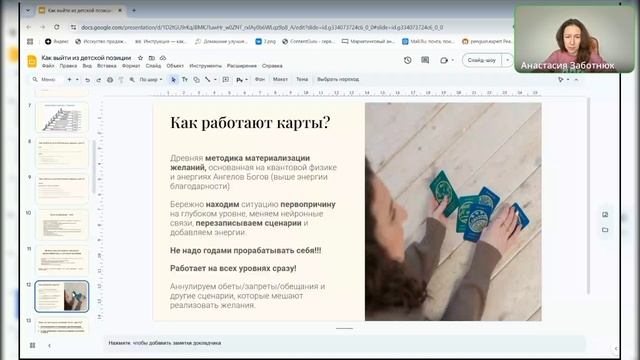Viewport: 640px width, 360px height.
Task: Click the browser address bar
Action: click(262, 27)
